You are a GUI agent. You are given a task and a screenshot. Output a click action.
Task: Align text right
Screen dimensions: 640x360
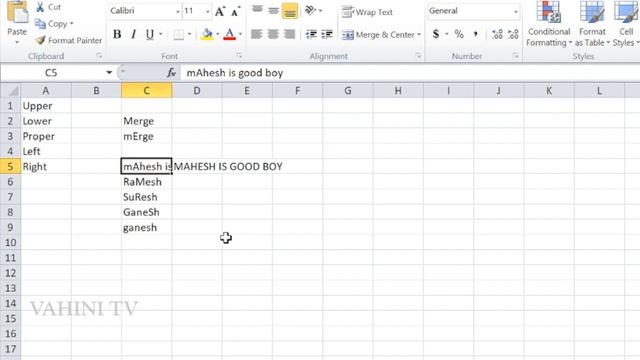tap(289, 34)
